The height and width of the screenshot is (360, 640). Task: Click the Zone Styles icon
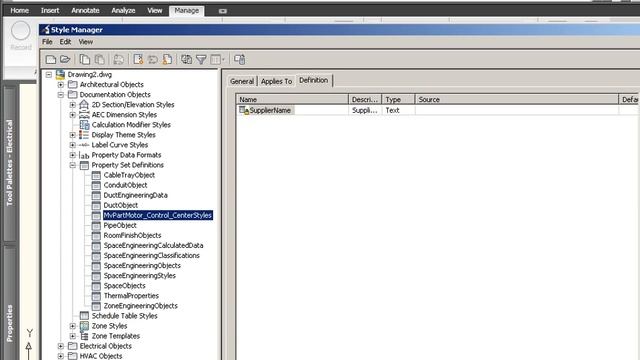pos(84,326)
